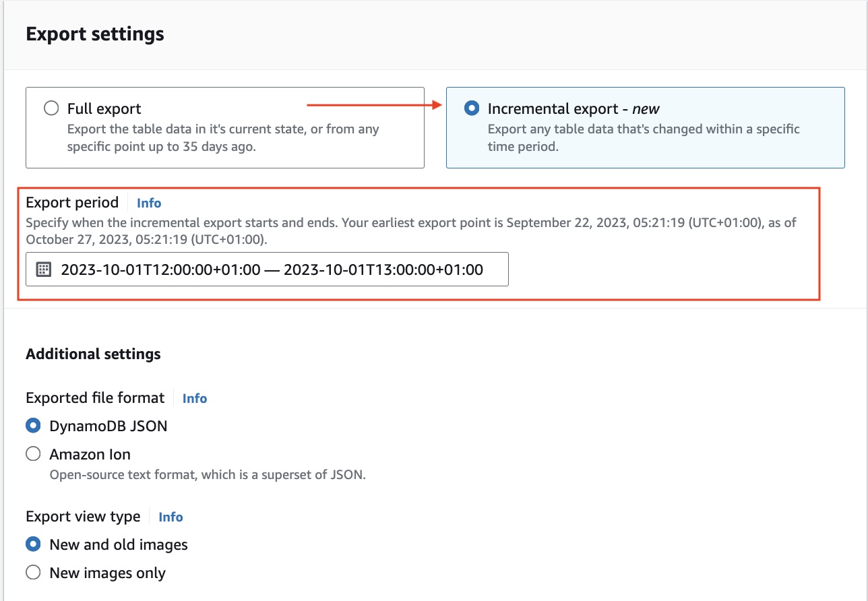
Task: Click the Additional settings heading
Action: click(92, 354)
